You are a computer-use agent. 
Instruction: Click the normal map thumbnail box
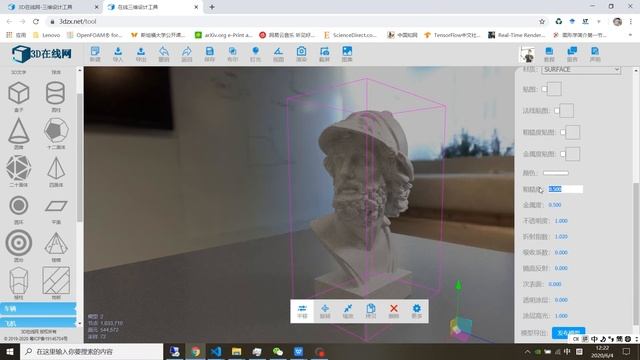click(567, 111)
